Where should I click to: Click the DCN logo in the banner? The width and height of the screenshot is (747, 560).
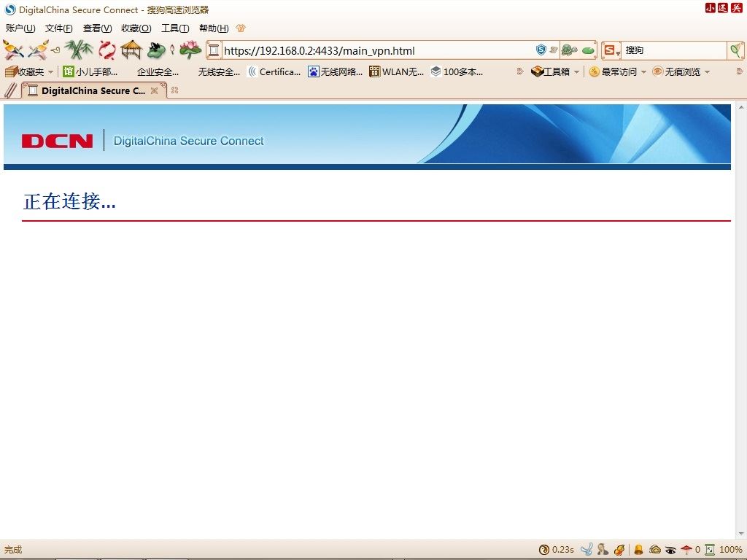coord(57,141)
